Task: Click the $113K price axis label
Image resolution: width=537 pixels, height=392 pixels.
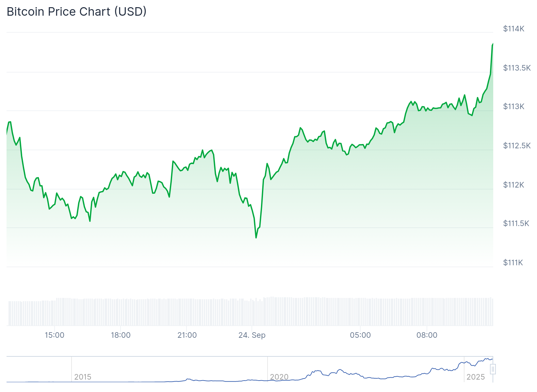Action: pyautogui.click(x=513, y=106)
